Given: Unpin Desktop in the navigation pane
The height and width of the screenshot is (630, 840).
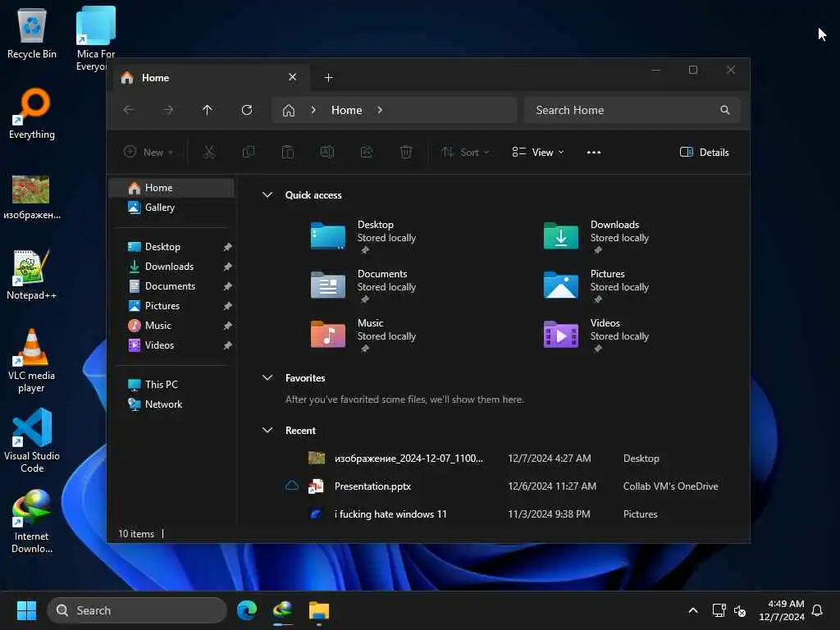Looking at the screenshot, I should click(x=228, y=247).
